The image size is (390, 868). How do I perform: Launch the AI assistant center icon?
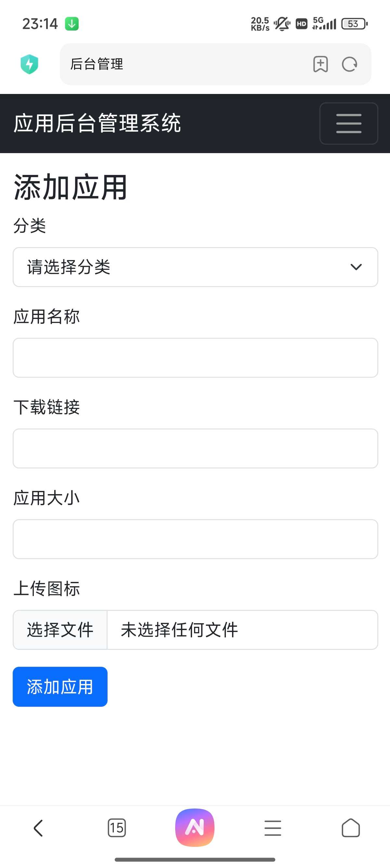pyautogui.click(x=195, y=827)
